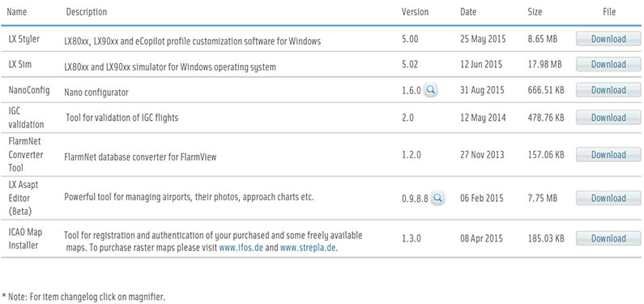Open LX Asapt Editor changelog magnifier

(437, 198)
